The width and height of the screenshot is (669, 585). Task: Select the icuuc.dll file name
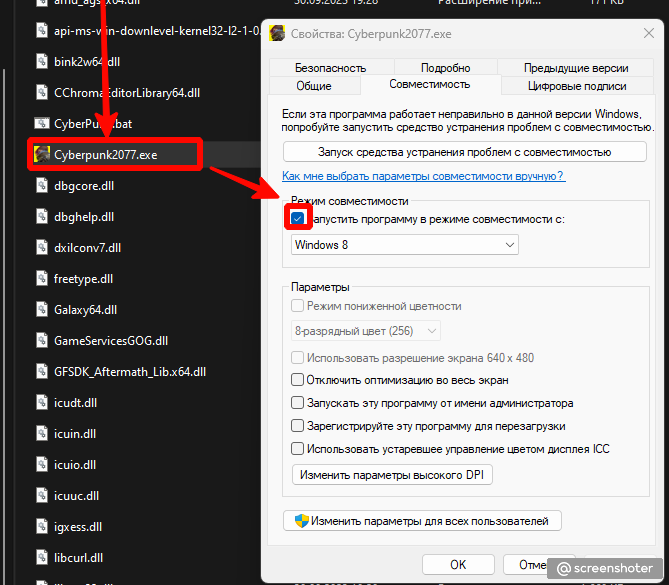[76, 495]
